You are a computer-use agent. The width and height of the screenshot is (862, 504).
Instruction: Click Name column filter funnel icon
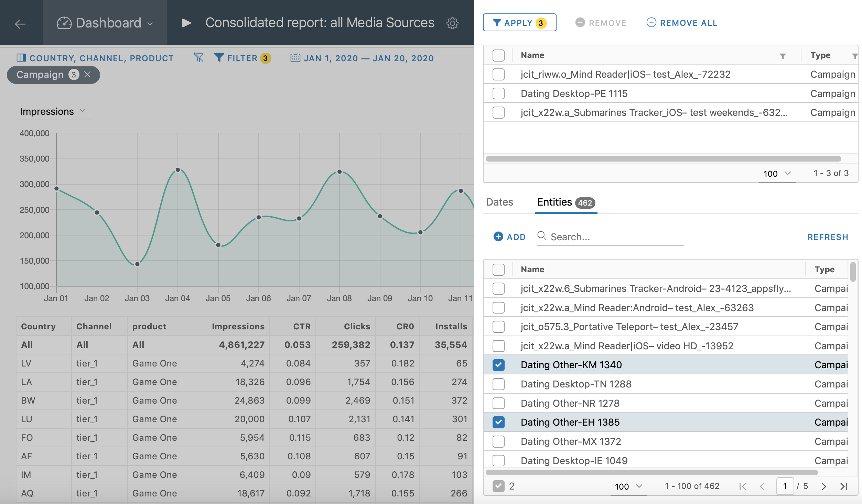click(783, 56)
